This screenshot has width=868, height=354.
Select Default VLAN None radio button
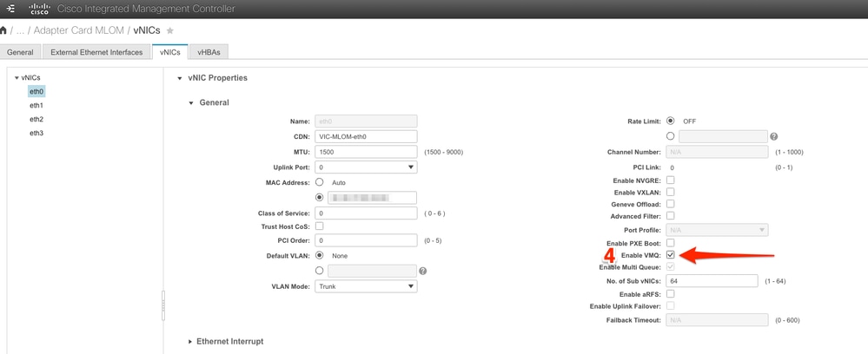tap(319, 255)
